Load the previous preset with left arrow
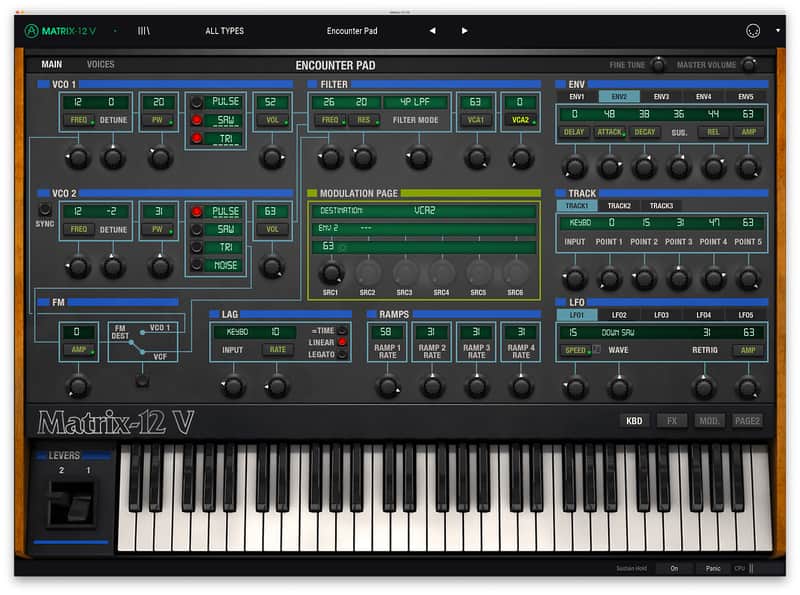800x595 pixels. 433,31
